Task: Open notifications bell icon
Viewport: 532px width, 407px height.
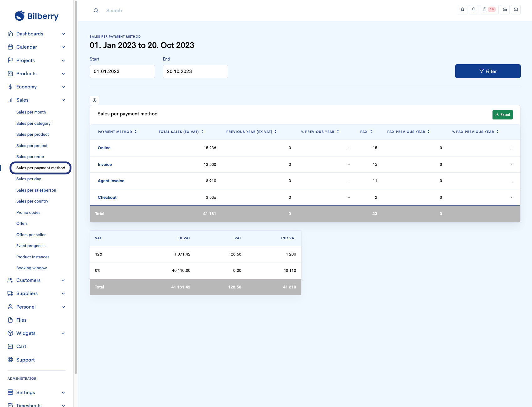Action: [x=473, y=9]
